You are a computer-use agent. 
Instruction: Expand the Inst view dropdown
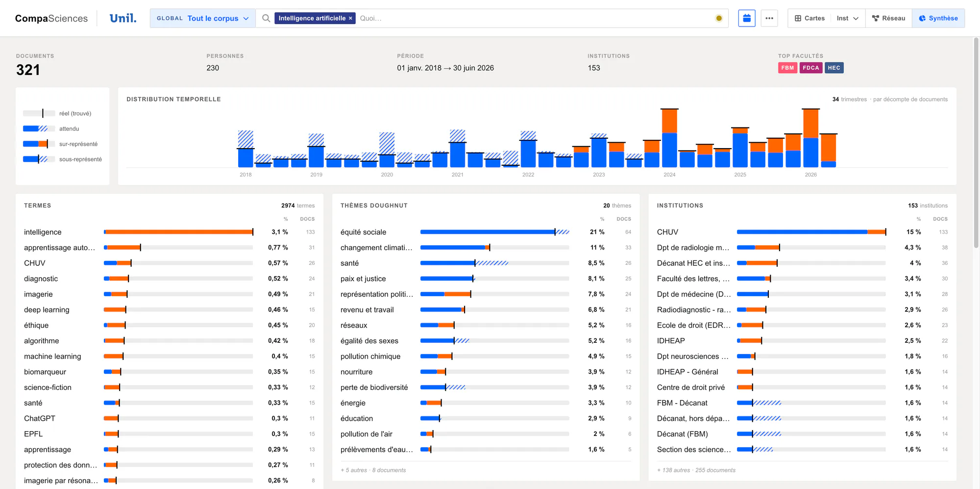(848, 18)
